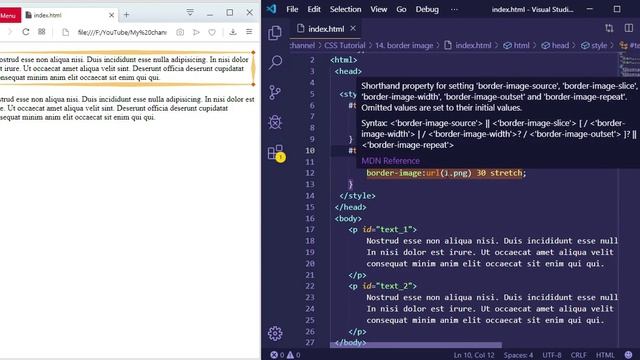Image resolution: width=640 pixels, height=360 pixels.
Task: Click the browser send/flow arrow icon
Action: [x=196, y=32]
